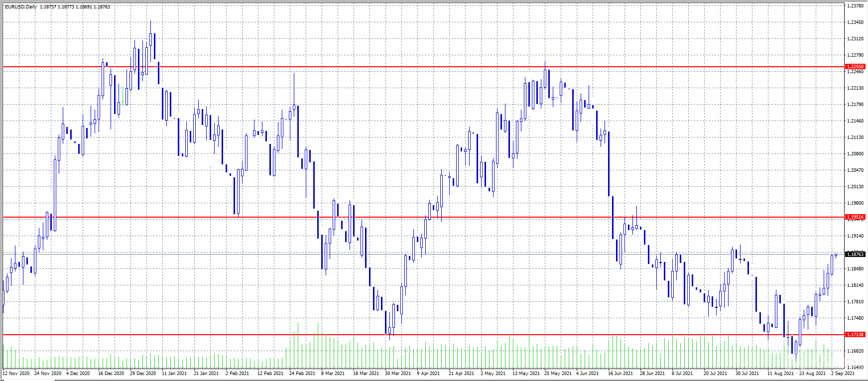This screenshot has width=868, height=381.
Task: Click the 1.23780 price scale label
Action: 855,6
